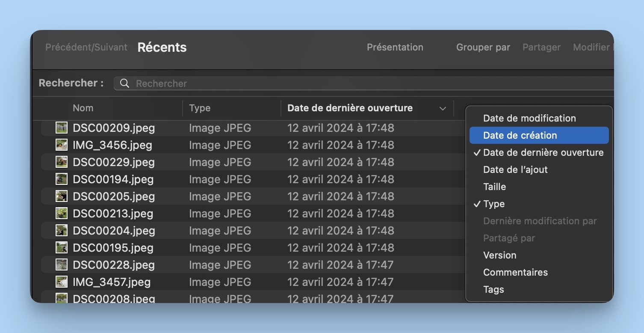Choose Date de création in context menu
This screenshot has height=333, width=644.
tap(520, 135)
